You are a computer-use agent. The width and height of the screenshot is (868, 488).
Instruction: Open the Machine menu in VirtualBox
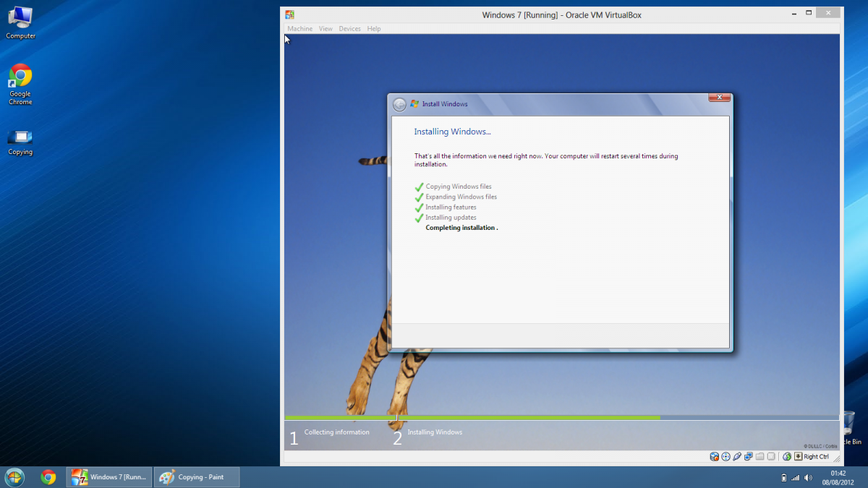click(299, 29)
